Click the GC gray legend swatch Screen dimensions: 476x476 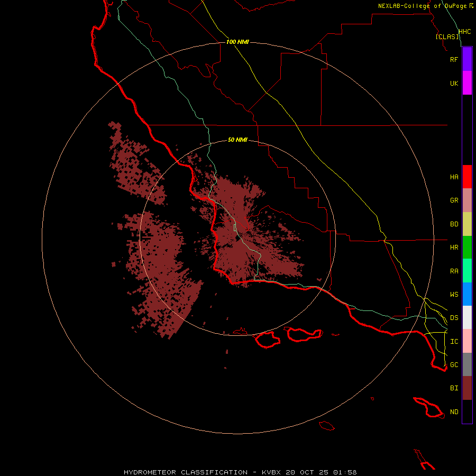(467, 364)
